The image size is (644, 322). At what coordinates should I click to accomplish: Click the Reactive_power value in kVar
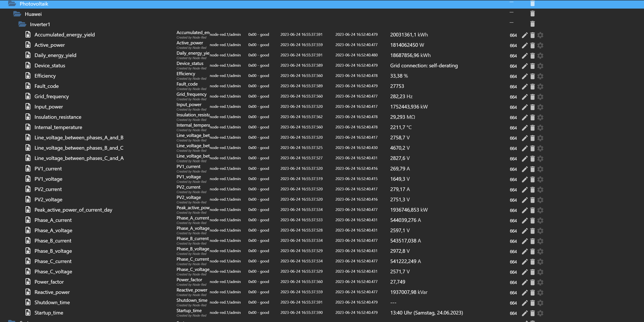[409, 292]
